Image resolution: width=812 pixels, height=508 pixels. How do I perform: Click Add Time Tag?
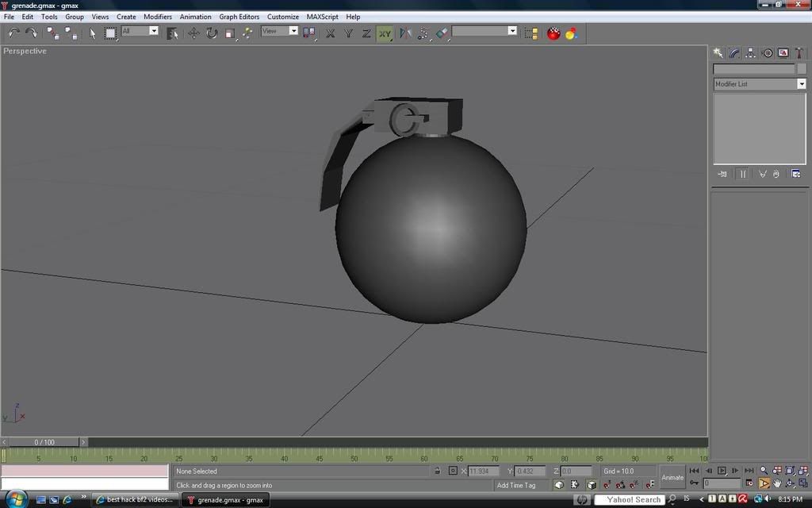pyautogui.click(x=516, y=485)
